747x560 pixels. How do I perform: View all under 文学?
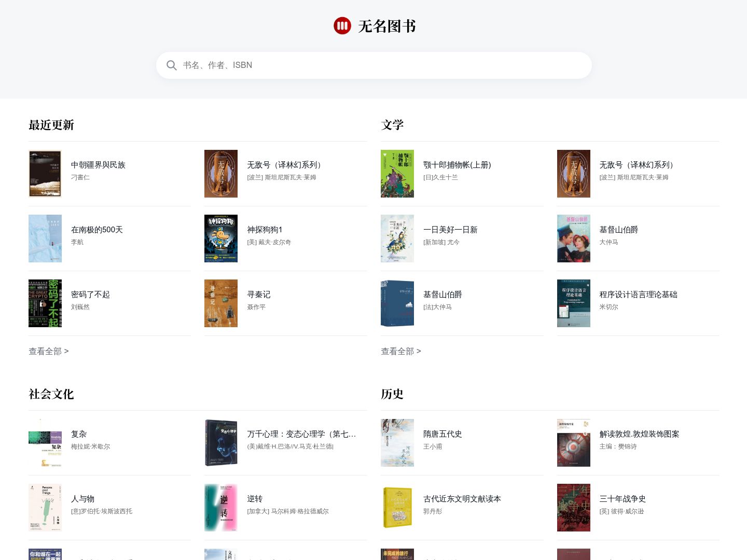coord(401,351)
